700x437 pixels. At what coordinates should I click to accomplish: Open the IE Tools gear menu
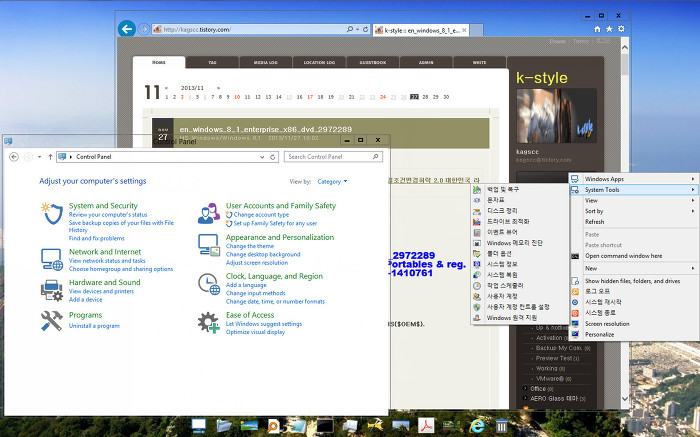[621, 29]
